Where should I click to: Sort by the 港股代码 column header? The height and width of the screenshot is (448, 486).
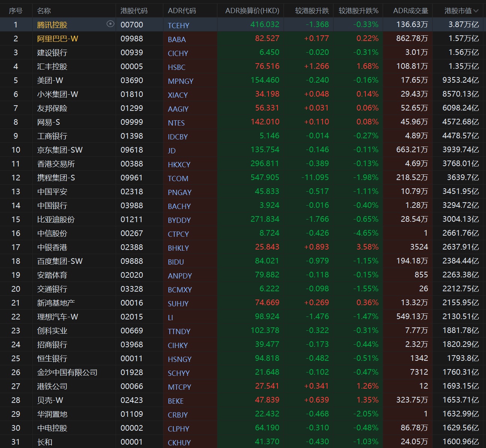[134, 11]
